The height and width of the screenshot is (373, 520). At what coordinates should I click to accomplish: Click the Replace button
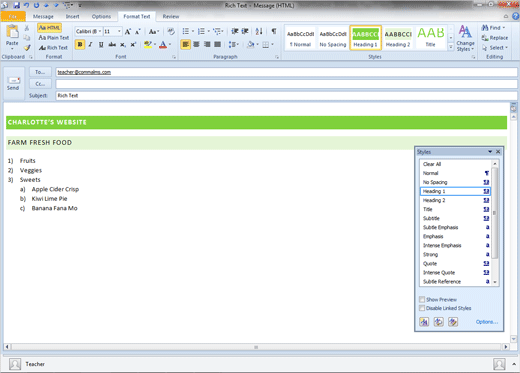click(x=495, y=38)
